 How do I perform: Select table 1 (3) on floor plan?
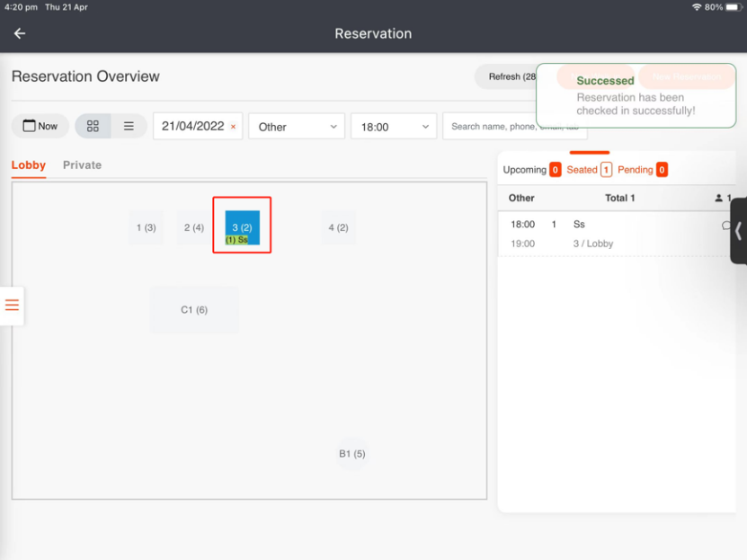coord(146,227)
